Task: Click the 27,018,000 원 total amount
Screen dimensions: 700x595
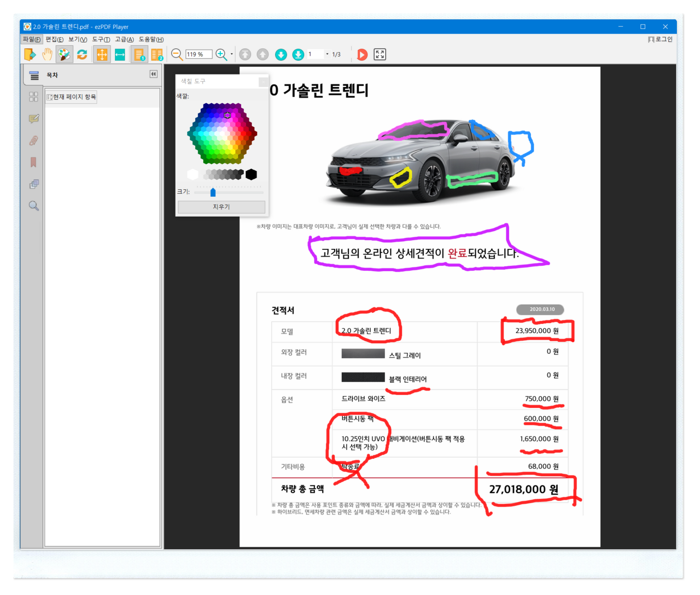Action: (523, 489)
